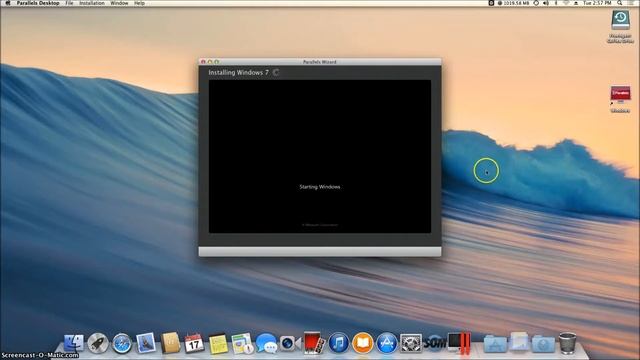Image resolution: width=640 pixels, height=360 pixels.
Task: Open the Installation menu
Action: [92, 3]
